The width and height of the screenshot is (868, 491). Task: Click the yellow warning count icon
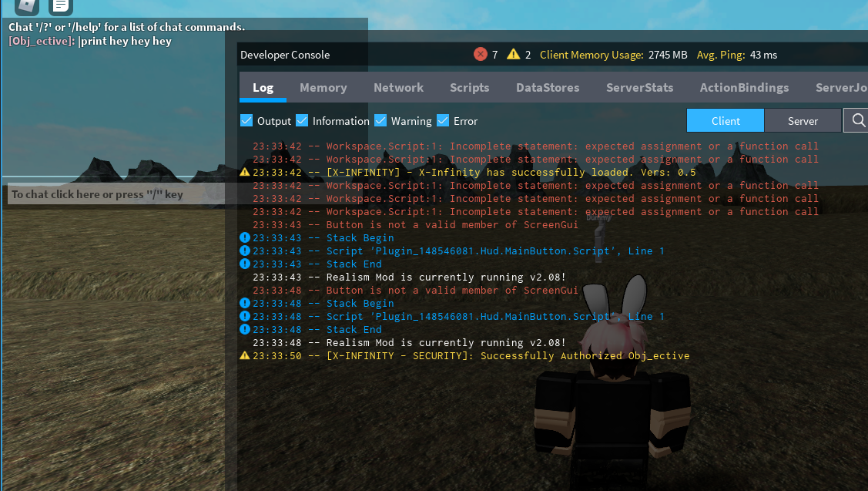pyautogui.click(x=513, y=54)
